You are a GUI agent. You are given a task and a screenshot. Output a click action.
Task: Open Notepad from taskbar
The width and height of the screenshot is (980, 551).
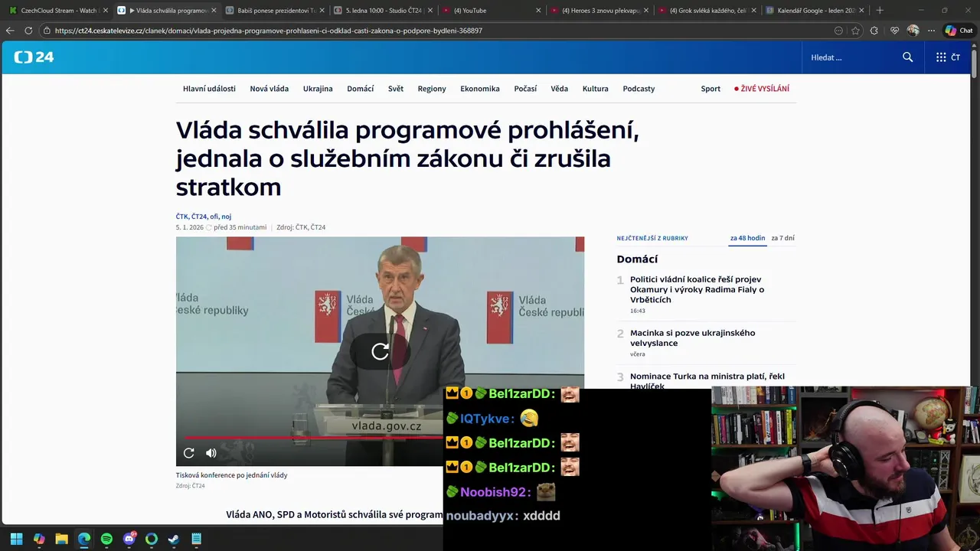[x=196, y=539]
